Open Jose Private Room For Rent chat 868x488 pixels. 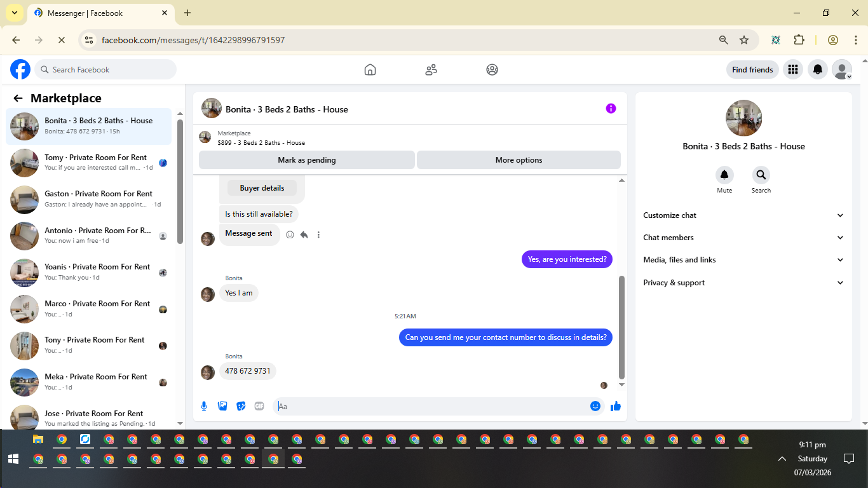[x=89, y=416]
